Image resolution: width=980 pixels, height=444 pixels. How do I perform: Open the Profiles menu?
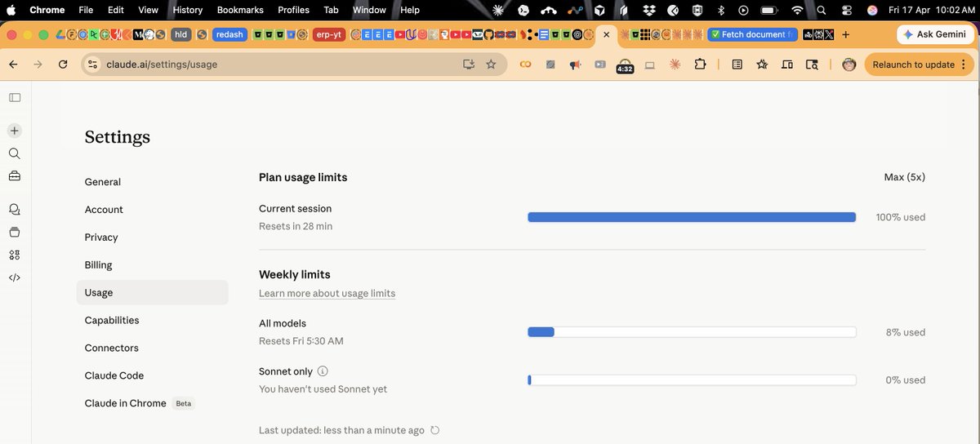[x=293, y=10]
